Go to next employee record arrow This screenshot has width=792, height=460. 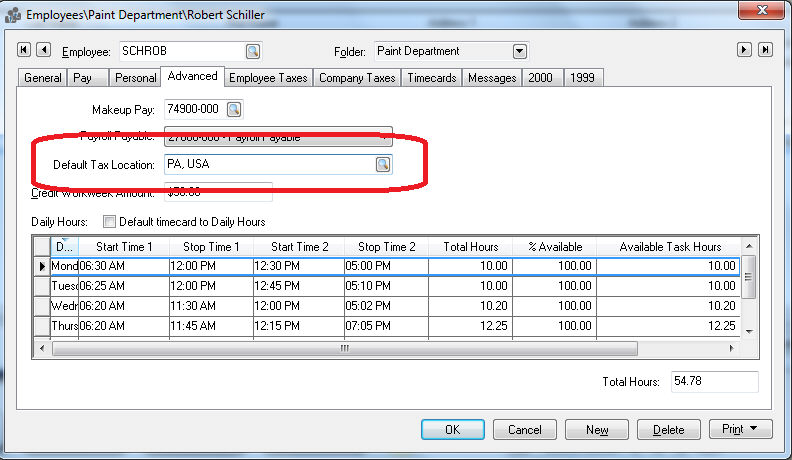coord(744,50)
